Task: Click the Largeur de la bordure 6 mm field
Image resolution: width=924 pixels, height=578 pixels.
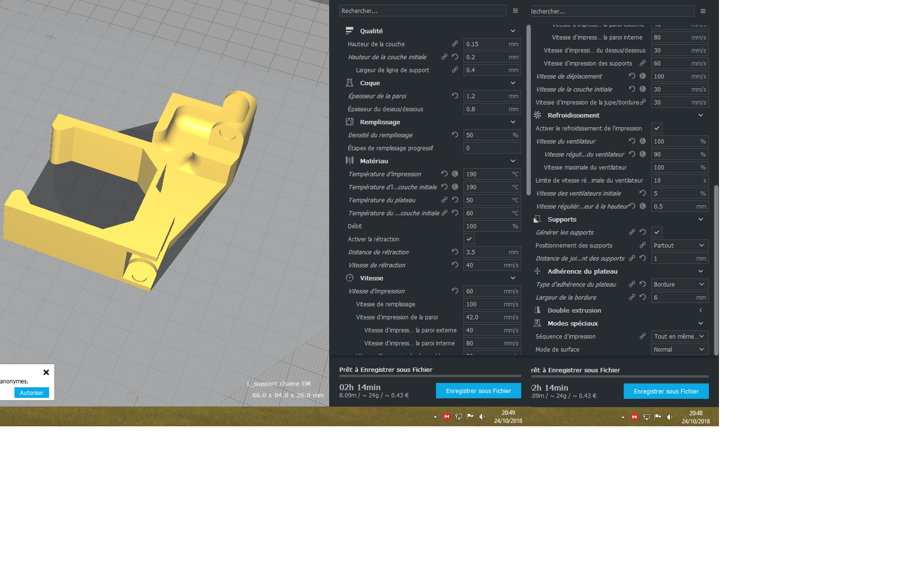Action: pos(680,297)
